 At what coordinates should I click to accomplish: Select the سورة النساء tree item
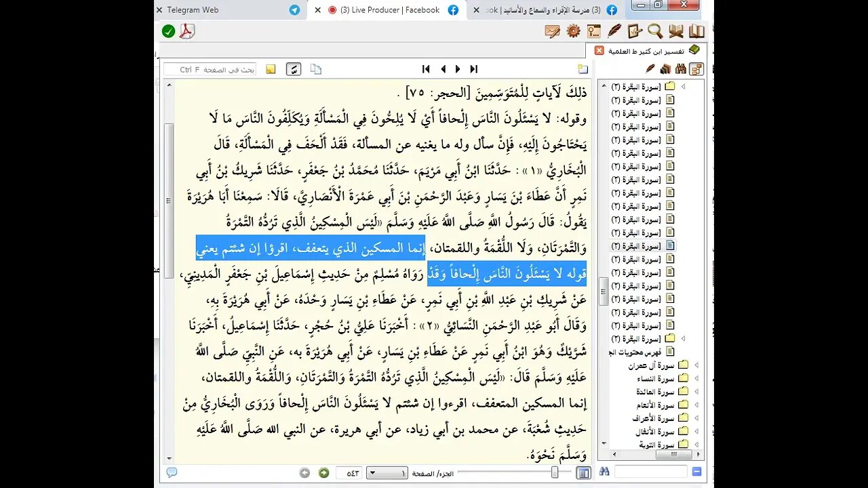point(656,378)
